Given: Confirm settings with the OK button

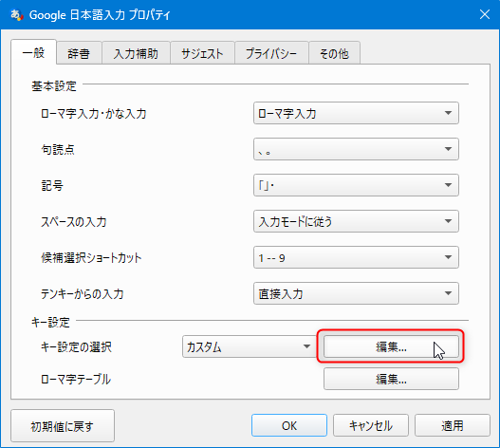Looking at the screenshot, I should point(289,425).
